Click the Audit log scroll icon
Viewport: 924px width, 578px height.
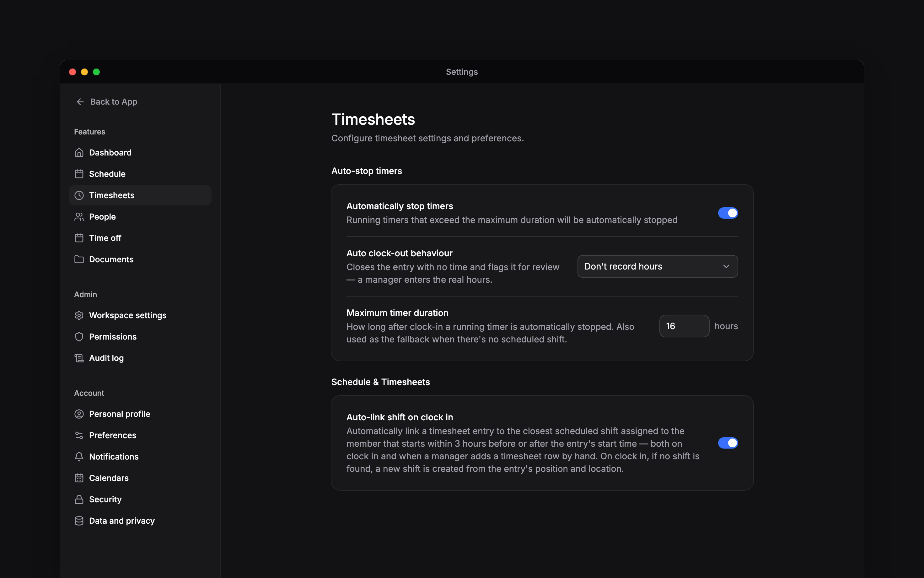point(79,358)
